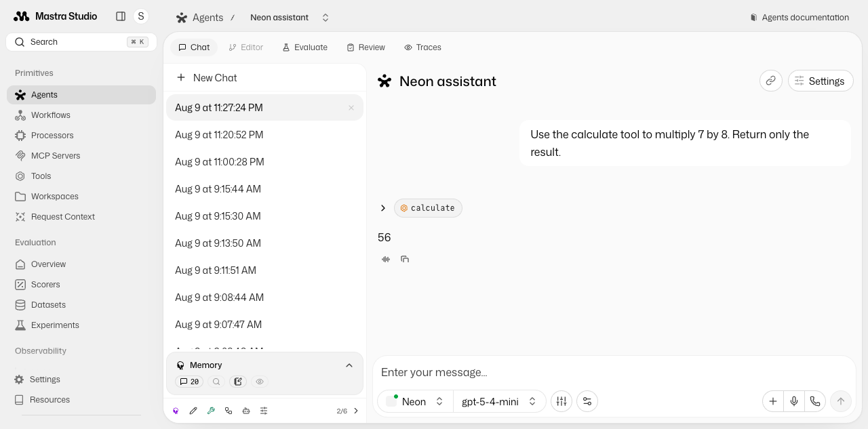Click the purple memory icon in the bottom strip
Screen dimensions: 868x429
176,411
